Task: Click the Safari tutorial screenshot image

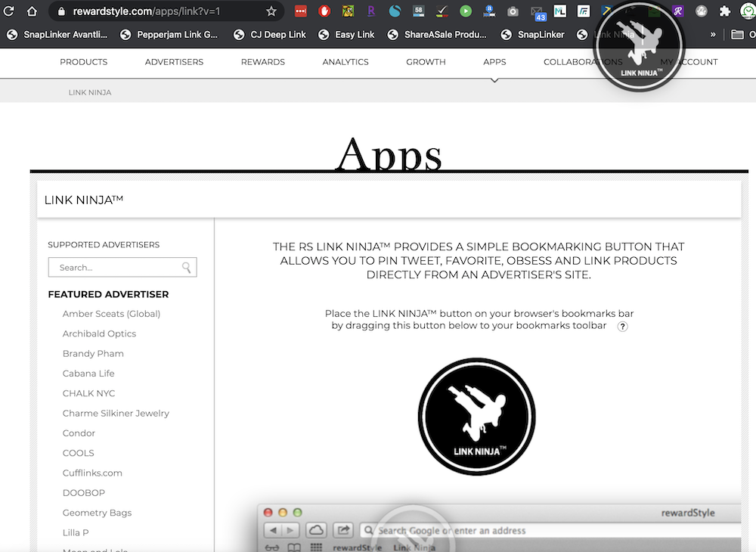Action: point(500,528)
